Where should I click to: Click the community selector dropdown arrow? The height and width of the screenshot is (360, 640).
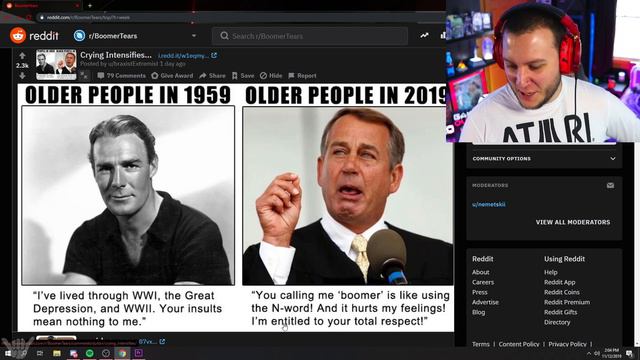[194, 36]
